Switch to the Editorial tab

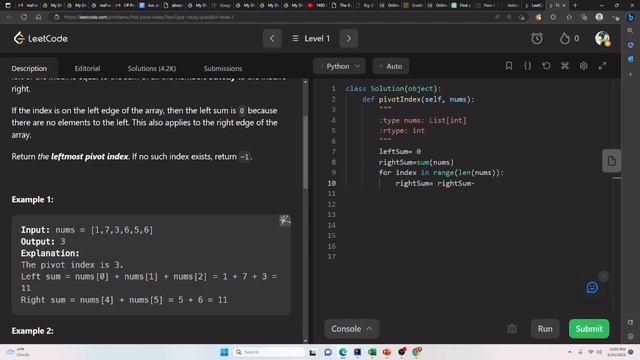pyautogui.click(x=87, y=68)
